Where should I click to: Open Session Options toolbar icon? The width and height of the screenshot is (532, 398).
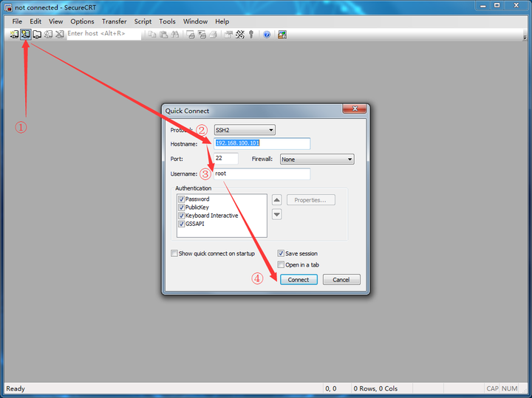coord(228,34)
